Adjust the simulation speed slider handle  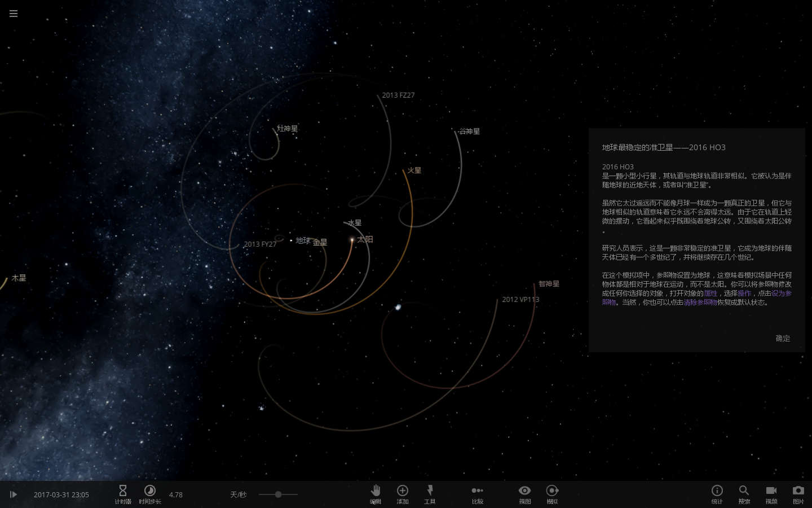point(278,494)
